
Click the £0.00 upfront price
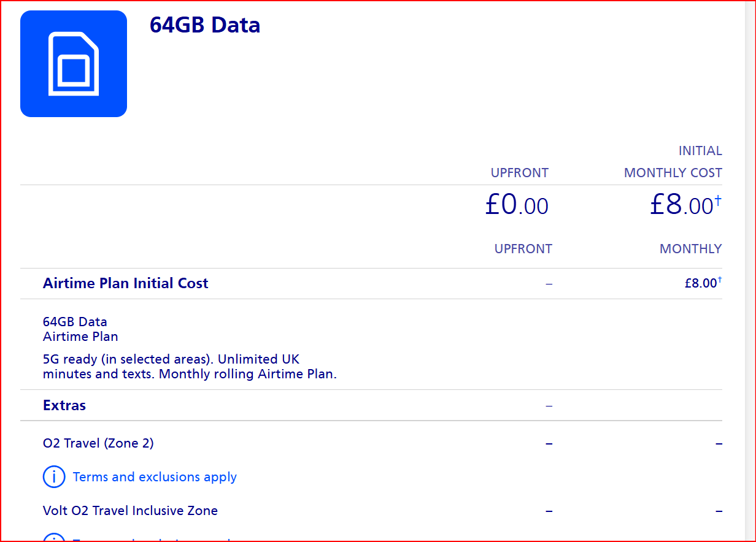tap(516, 205)
